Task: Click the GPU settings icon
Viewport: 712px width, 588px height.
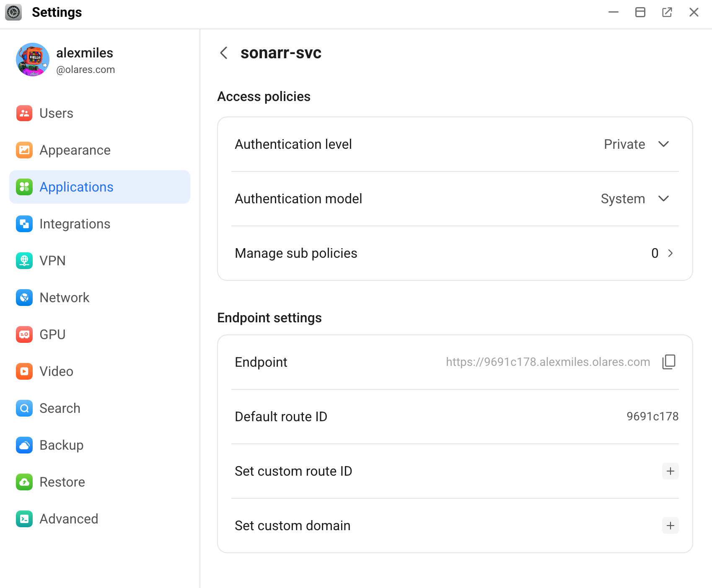Action: pos(24,334)
